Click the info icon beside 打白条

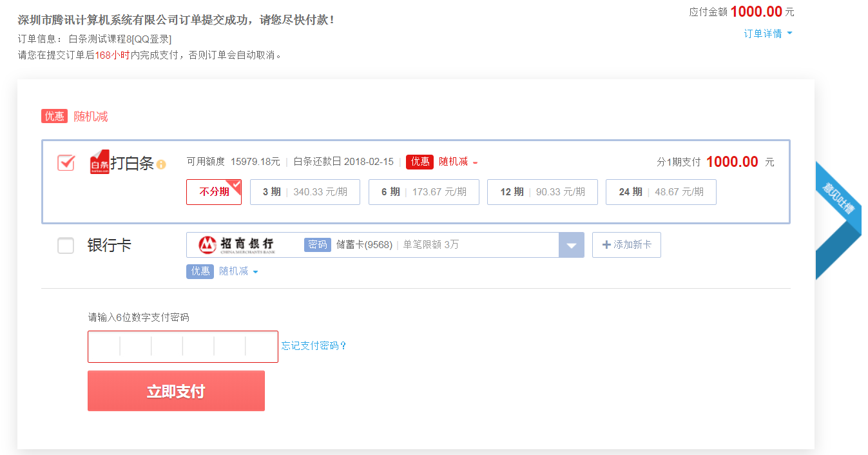tap(161, 164)
